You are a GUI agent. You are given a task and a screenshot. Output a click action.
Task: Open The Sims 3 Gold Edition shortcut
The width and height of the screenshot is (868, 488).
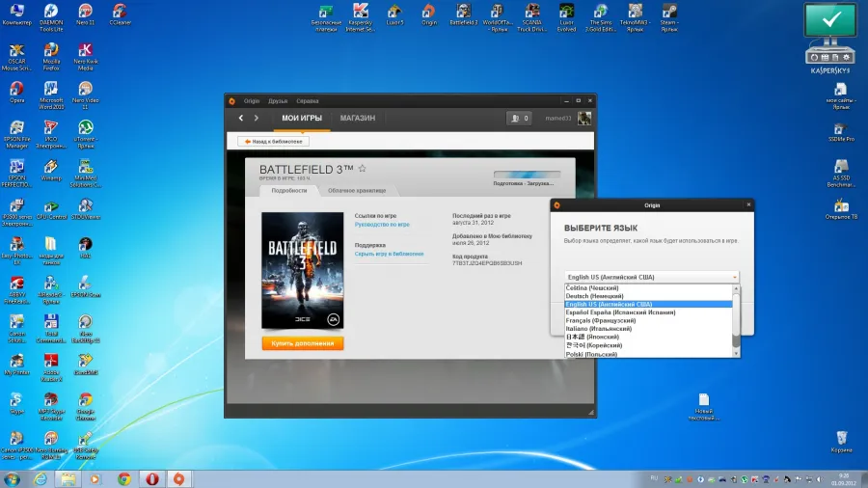pyautogui.click(x=601, y=17)
